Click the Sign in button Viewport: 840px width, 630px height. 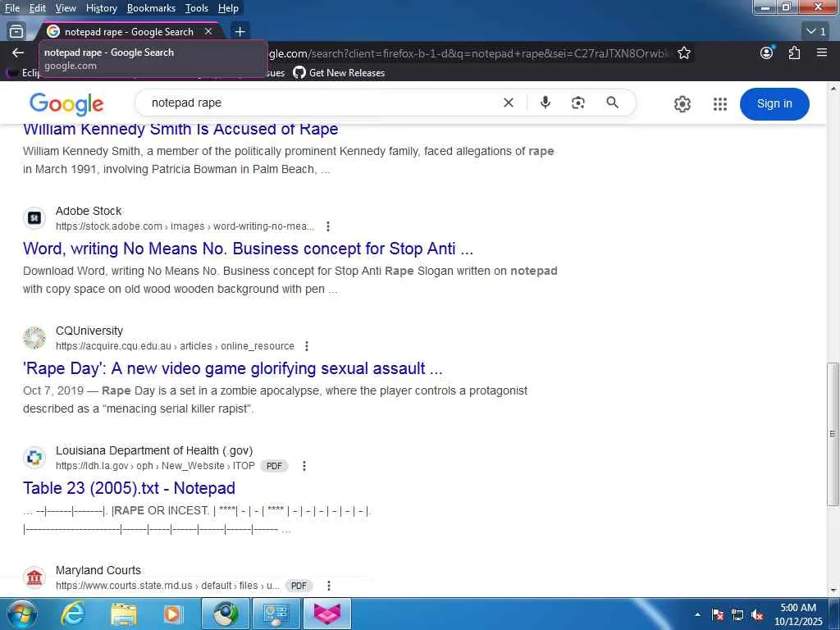[x=774, y=104]
